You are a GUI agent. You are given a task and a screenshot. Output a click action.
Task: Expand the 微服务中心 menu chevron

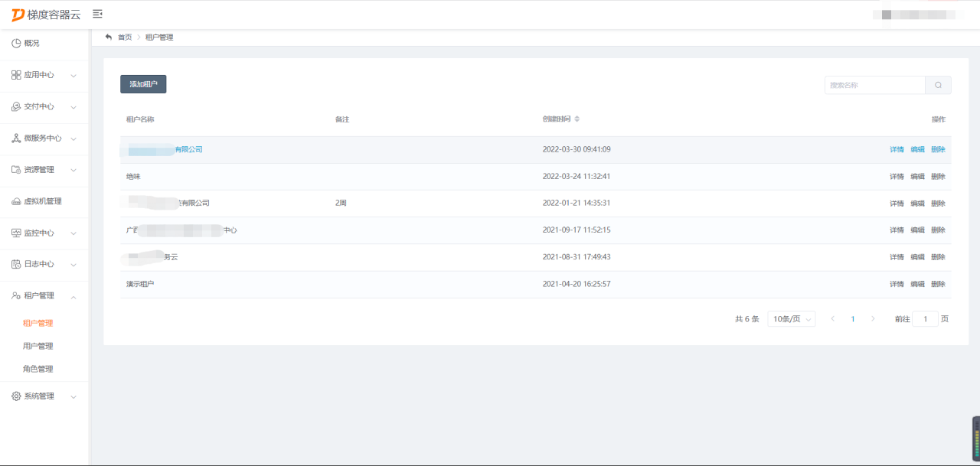[x=73, y=138]
